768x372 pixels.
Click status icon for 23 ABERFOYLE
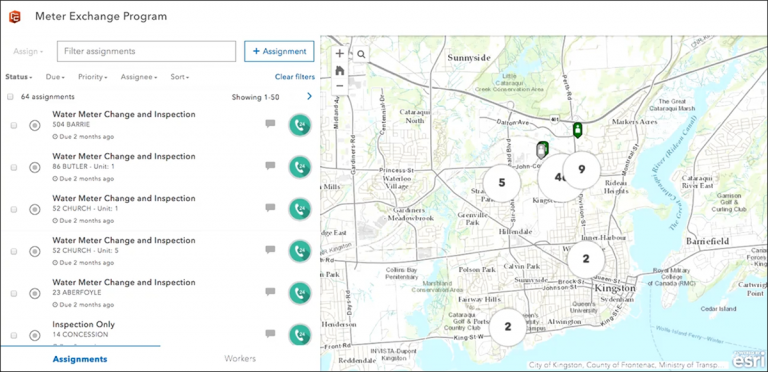click(34, 294)
